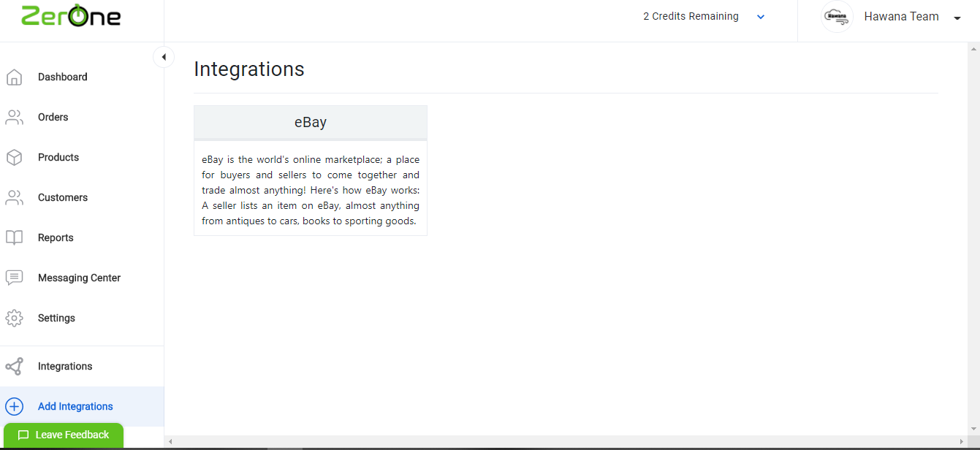This screenshot has width=980, height=450.
Task: Navigate to Customers
Action: [x=82, y=197]
